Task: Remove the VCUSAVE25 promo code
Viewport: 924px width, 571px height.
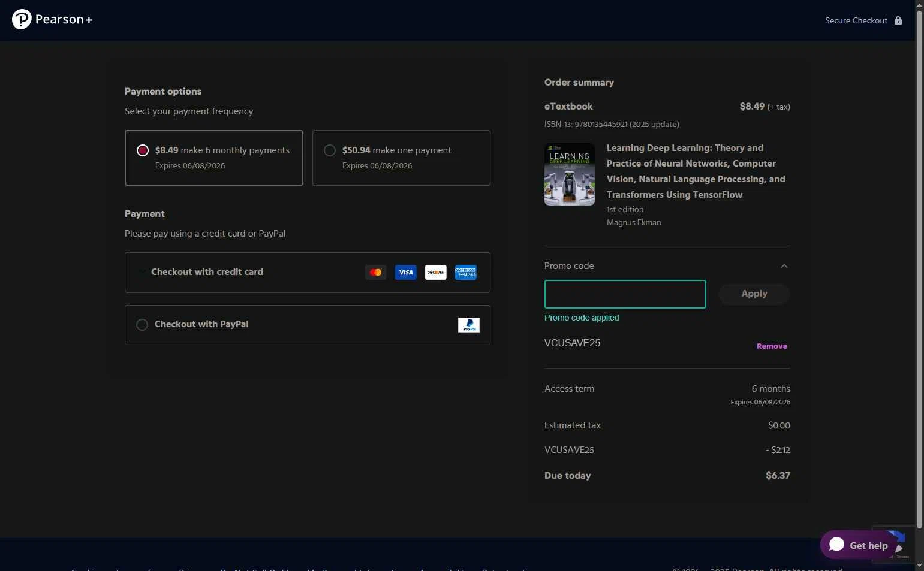Action: tap(772, 346)
